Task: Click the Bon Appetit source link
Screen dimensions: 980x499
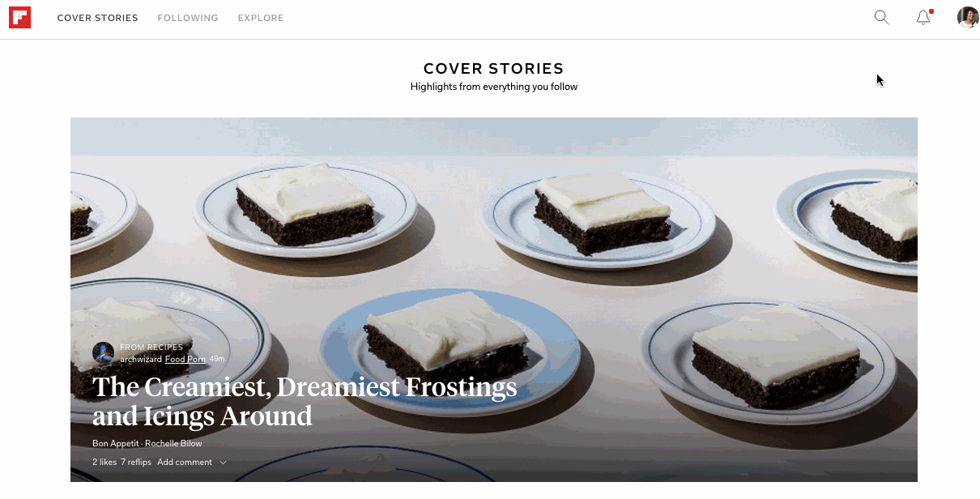Action: (116, 444)
